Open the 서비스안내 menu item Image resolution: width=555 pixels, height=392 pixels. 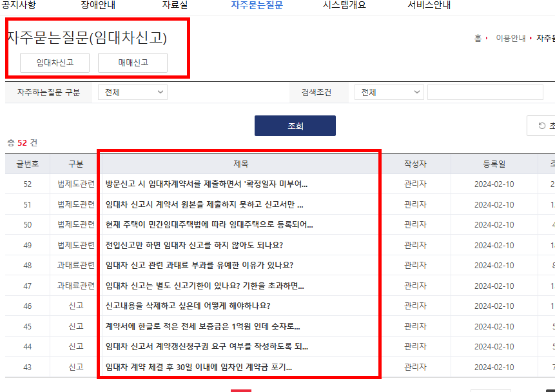tap(429, 5)
